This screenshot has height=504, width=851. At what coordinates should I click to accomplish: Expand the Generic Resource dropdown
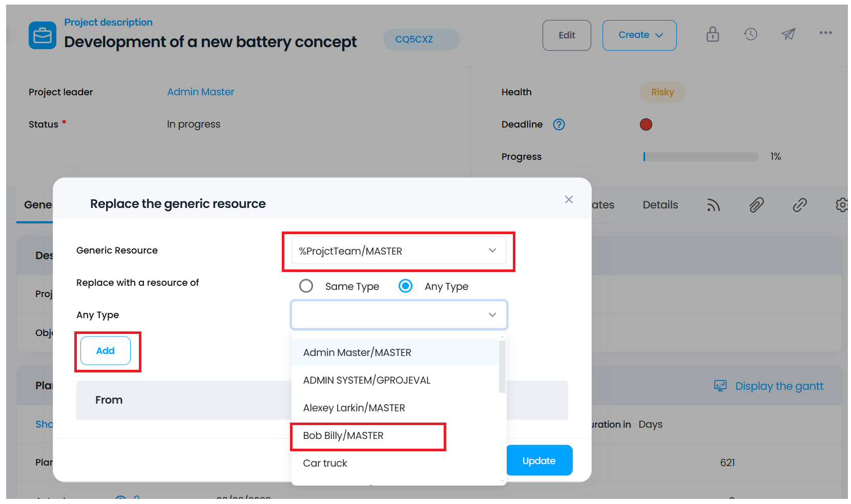point(399,250)
